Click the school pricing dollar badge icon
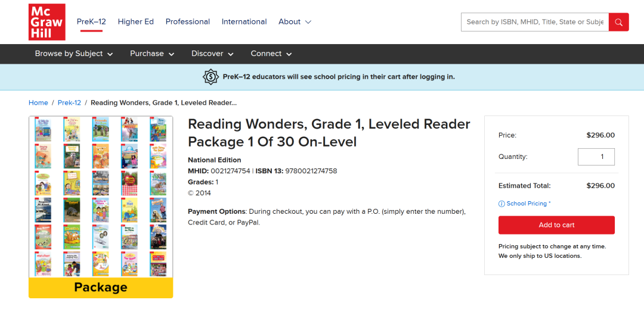Screen dimensions: 644x309 click(210, 77)
